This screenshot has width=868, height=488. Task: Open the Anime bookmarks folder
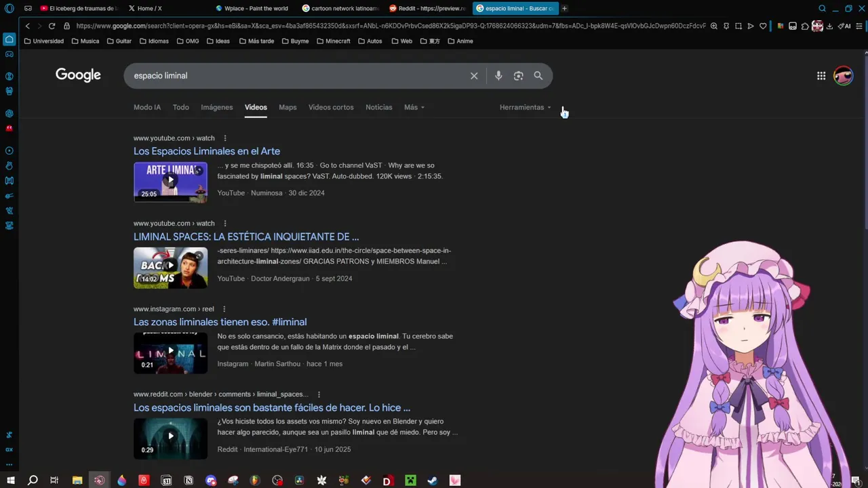tap(460, 41)
